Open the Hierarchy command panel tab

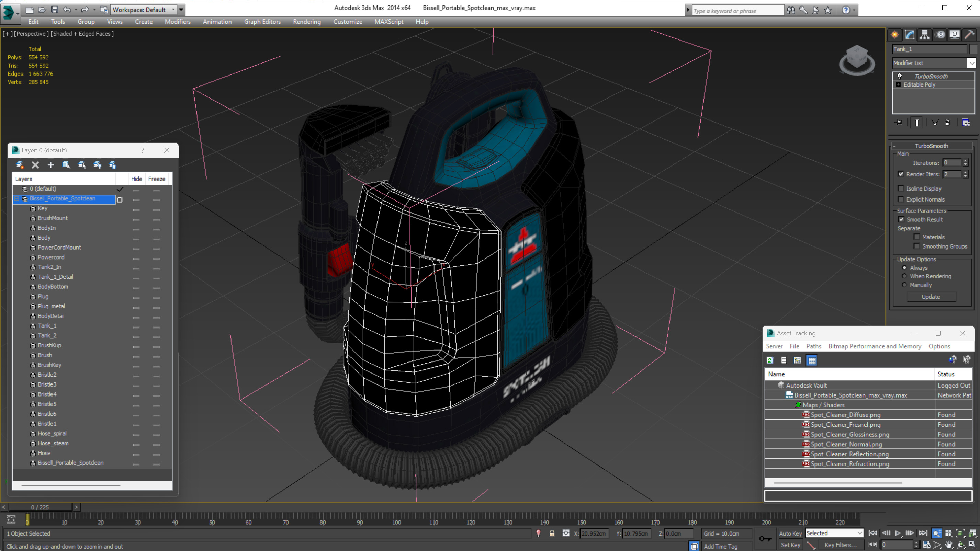point(924,35)
